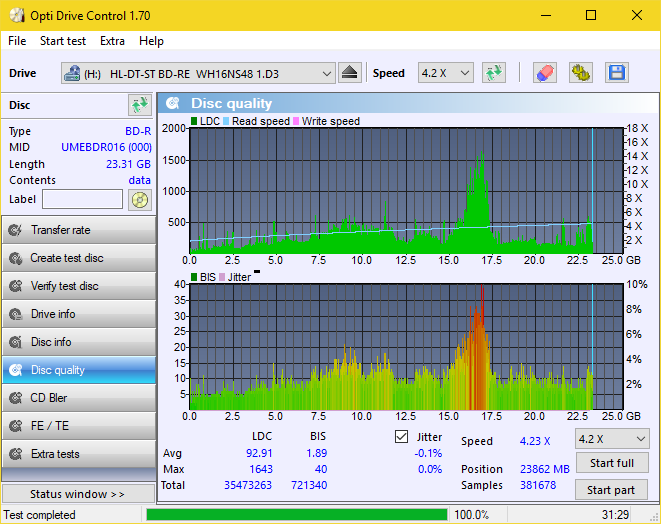Viewport: 661px width, 524px height.
Task: Click the eraser icon in toolbar
Action: pos(545,73)
